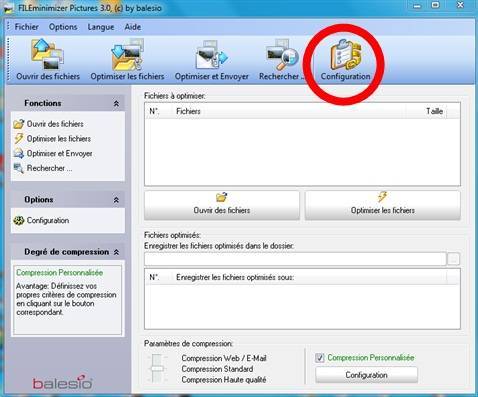Click Optimiser et Envoyer toolbar icon
This screenshot has height=397, width=478.
[x=212, y=60]
